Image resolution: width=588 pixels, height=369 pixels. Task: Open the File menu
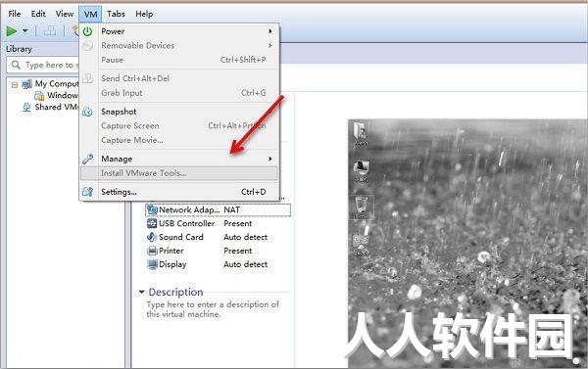point(15,14)
